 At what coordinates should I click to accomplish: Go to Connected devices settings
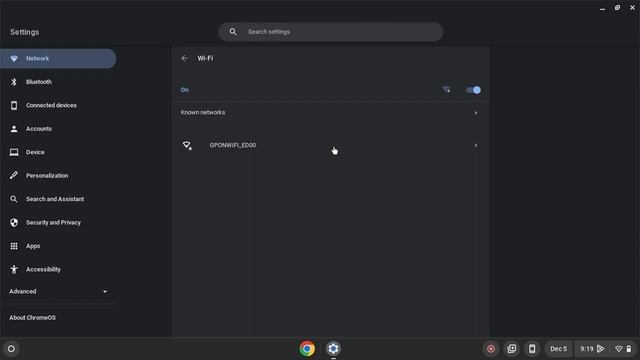click(58, 105)
